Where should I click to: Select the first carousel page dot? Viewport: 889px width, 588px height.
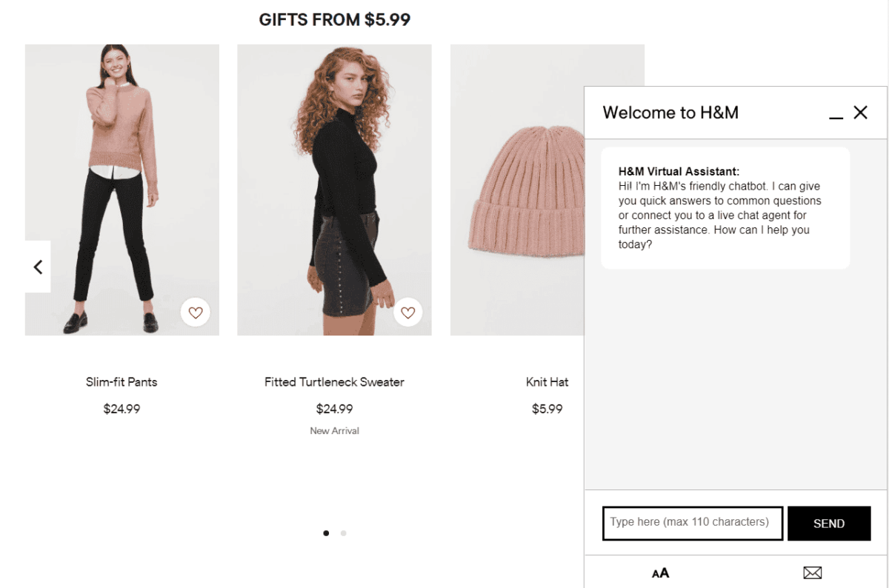[x=326, y=533]
